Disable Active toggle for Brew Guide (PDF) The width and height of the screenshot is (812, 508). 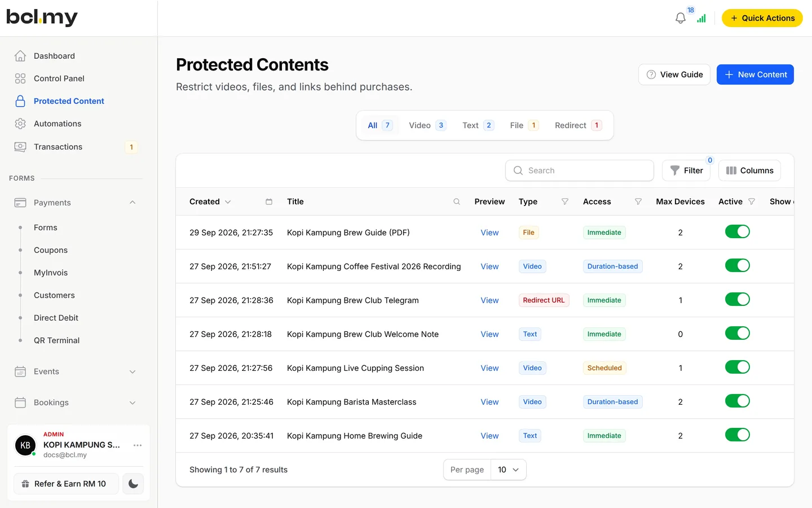[x=737, y=231]
